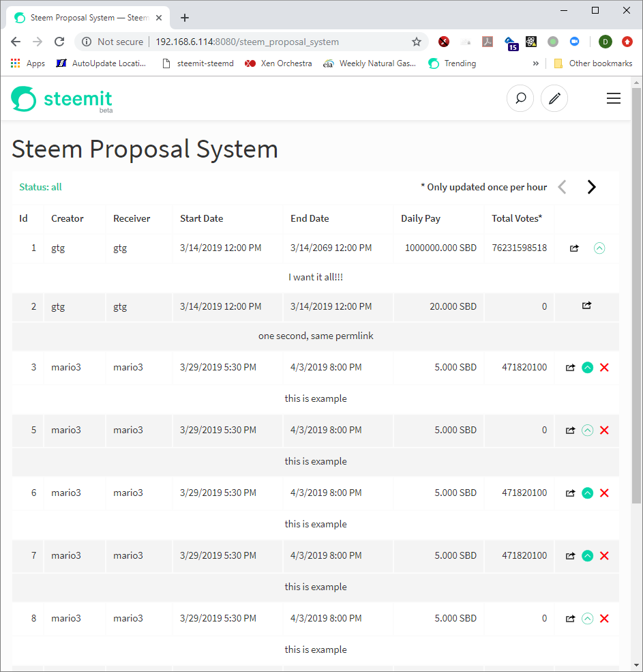The width and height of the screenshot is (643, 672).
Task: Reload the current page
Action: [59, 42]
